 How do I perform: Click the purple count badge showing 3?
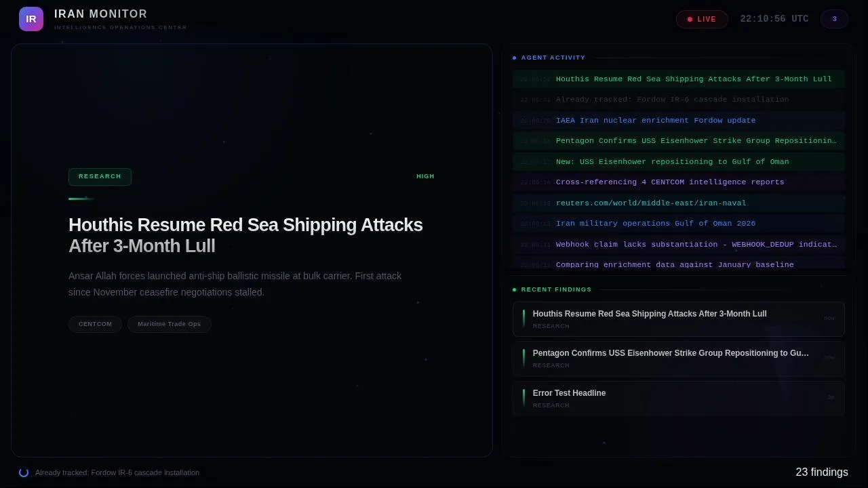pos(834,19)
